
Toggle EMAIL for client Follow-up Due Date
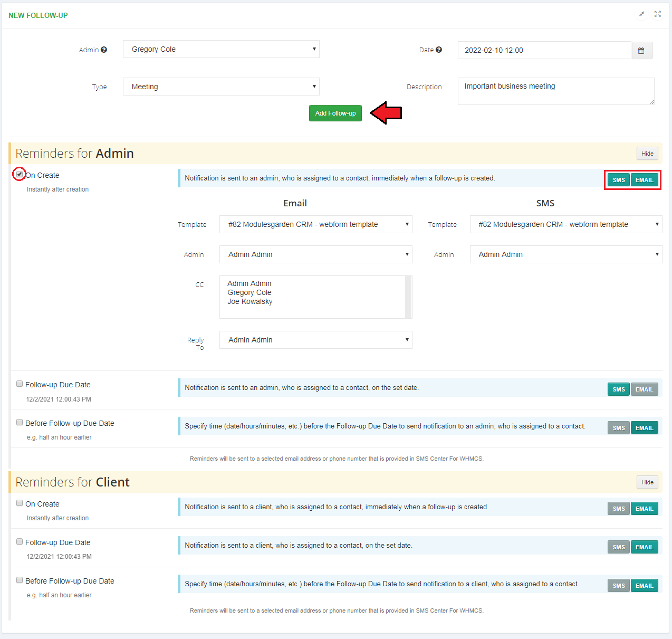[644, 547]
